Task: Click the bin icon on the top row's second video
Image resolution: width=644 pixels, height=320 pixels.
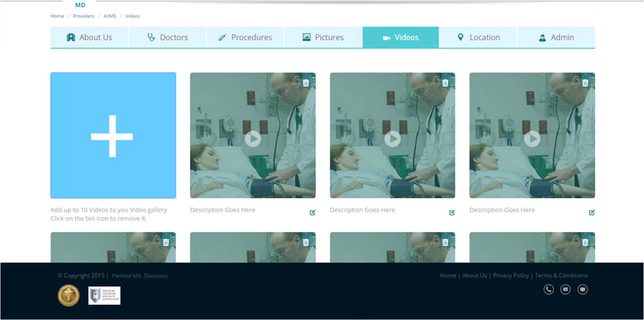Action: (445, 83)
